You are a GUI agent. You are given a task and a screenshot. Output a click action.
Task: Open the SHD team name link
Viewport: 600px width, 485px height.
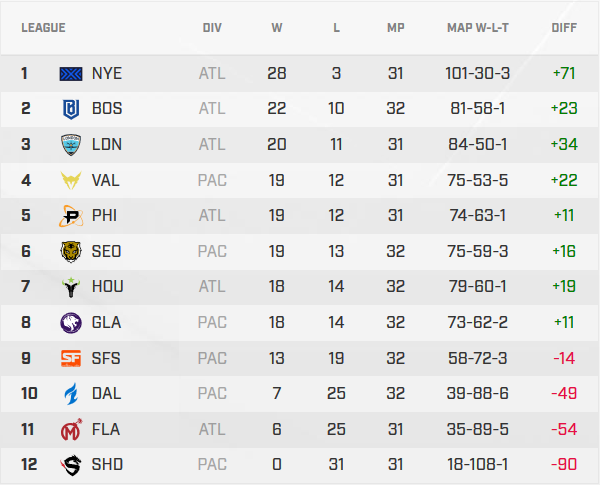(107, 465)
